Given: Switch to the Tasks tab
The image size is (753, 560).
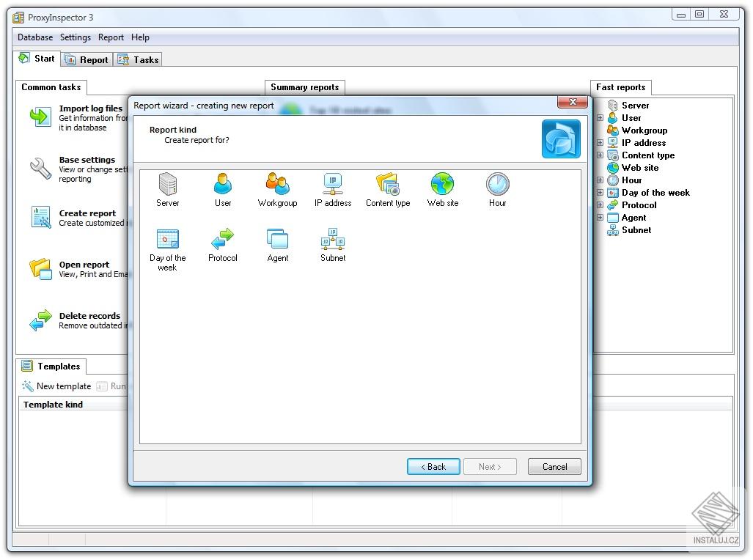Looking at the screenshot, I should tap(138, 59).
